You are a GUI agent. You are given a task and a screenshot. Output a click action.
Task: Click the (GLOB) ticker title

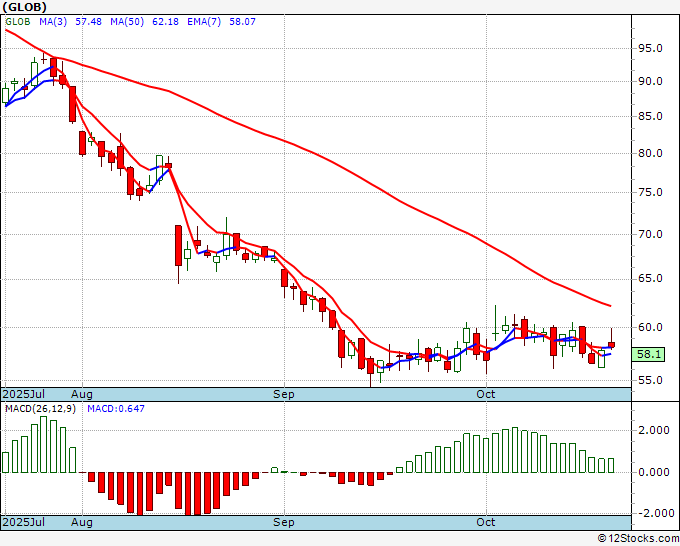click(24, 7)
